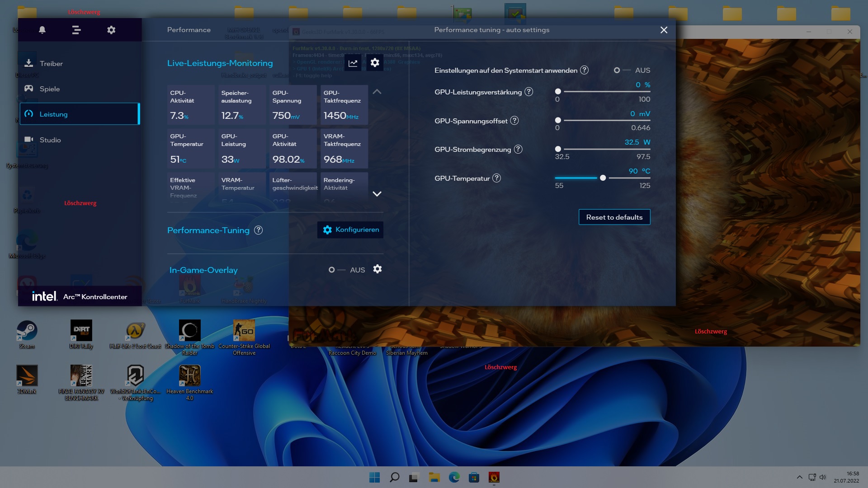Open the sidebar settings gear icon
Viewport: 868px width, 488px height.
pos(111,30)
